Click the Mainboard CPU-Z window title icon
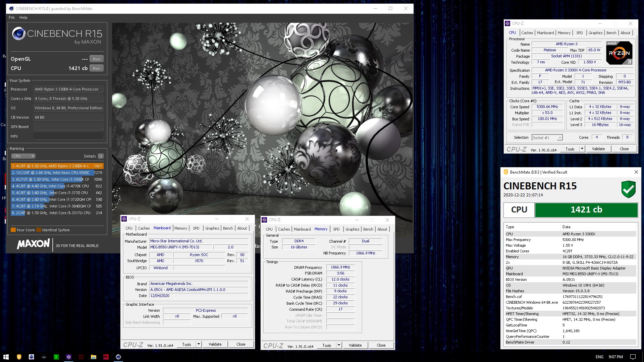Viewport: 644px width, 362px height. [124, 219]
